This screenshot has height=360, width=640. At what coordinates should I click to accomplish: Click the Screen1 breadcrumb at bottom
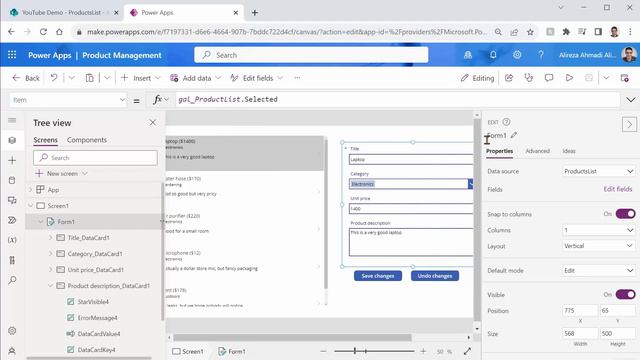pyautogui.click(x=188, y=351)
